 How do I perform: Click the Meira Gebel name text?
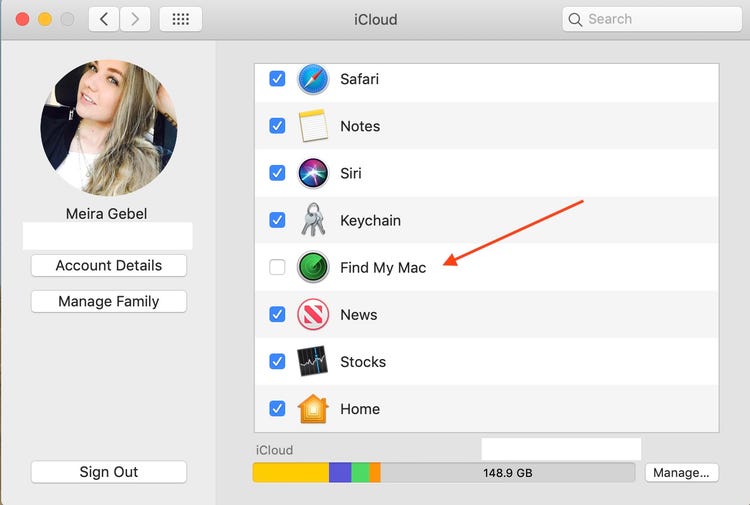[x=107, y=214]
